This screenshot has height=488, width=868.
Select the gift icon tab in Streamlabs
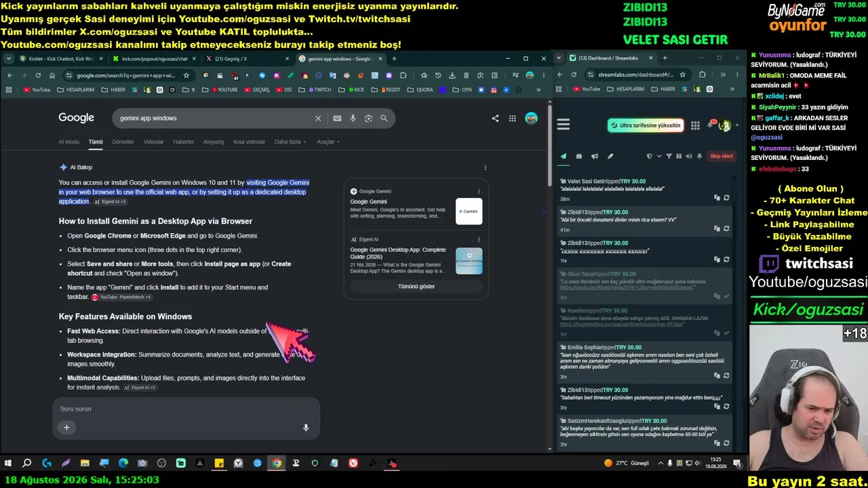click(x=579, y=156)
